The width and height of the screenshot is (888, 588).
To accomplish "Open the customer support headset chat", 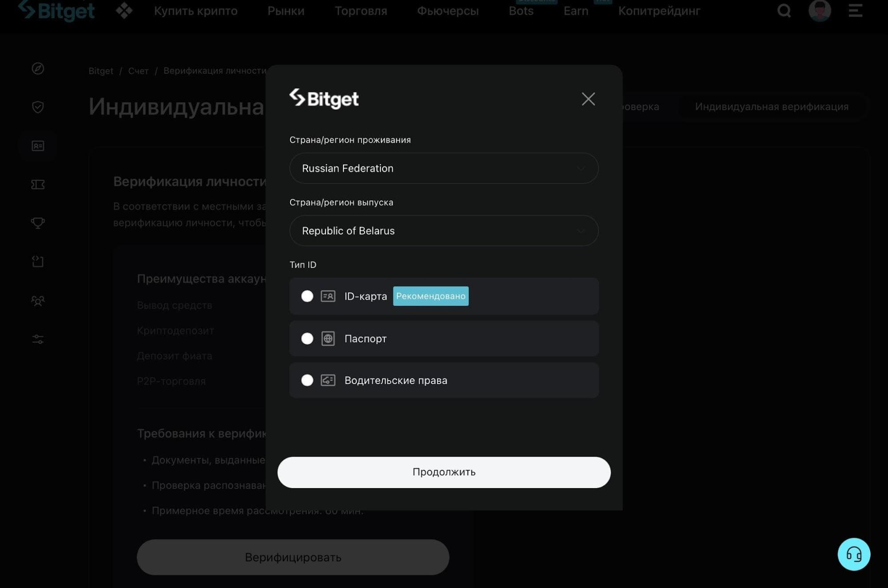I will 854,554.
